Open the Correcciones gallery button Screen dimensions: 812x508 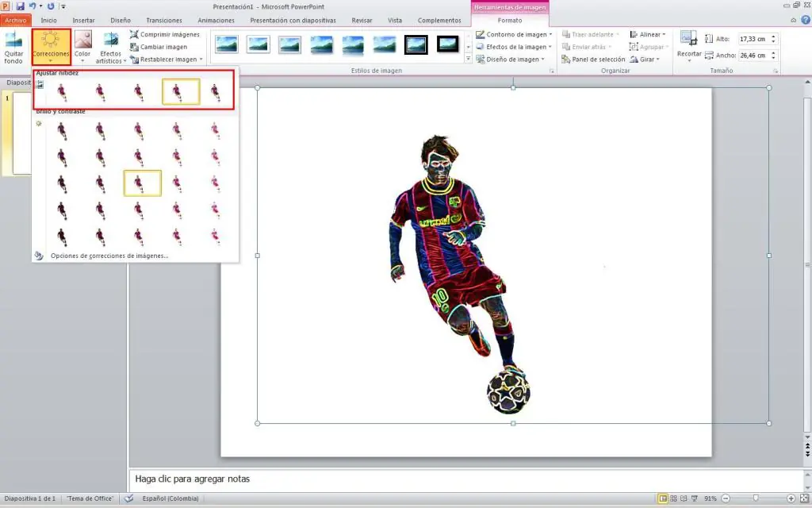(51, 47)
